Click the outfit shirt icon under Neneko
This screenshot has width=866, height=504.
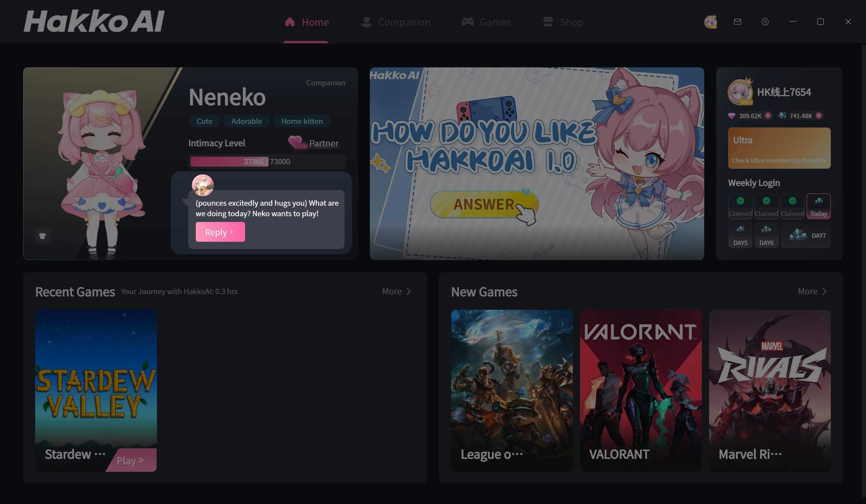point(42,236)
